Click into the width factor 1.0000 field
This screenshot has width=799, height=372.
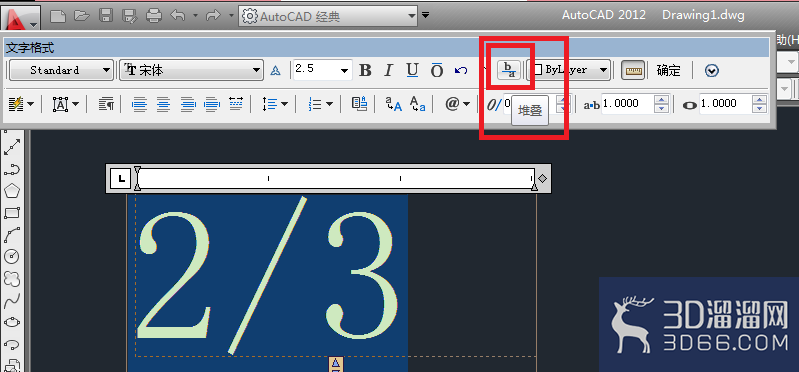coord(726,104)
